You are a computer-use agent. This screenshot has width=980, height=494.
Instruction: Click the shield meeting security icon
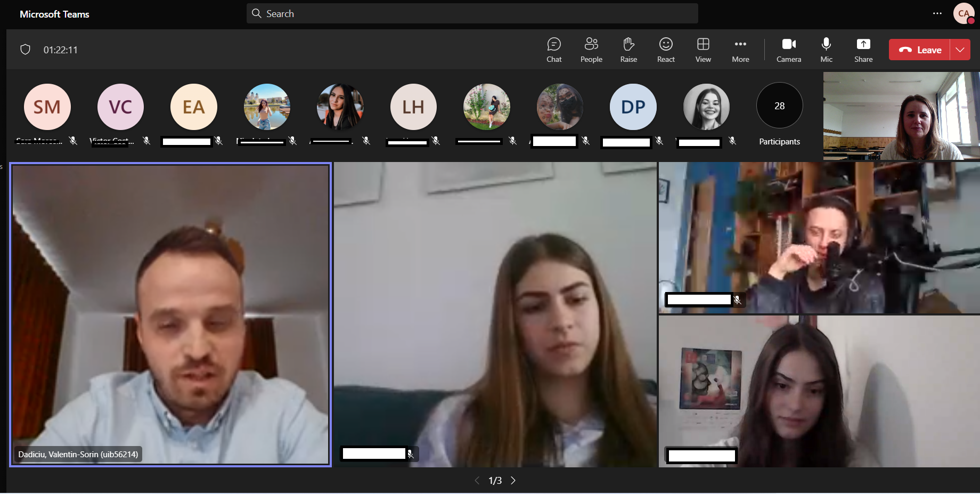click(25, 50)
